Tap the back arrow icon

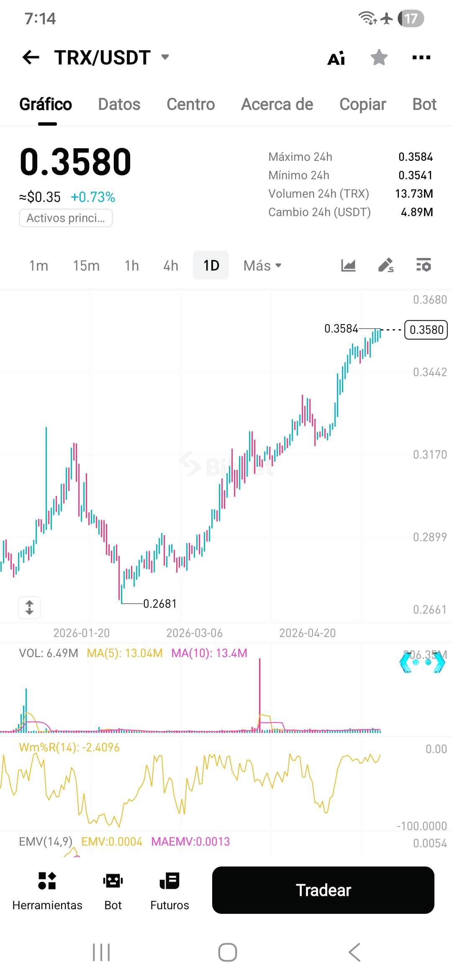pyautogui.click(x=31, y=57)
